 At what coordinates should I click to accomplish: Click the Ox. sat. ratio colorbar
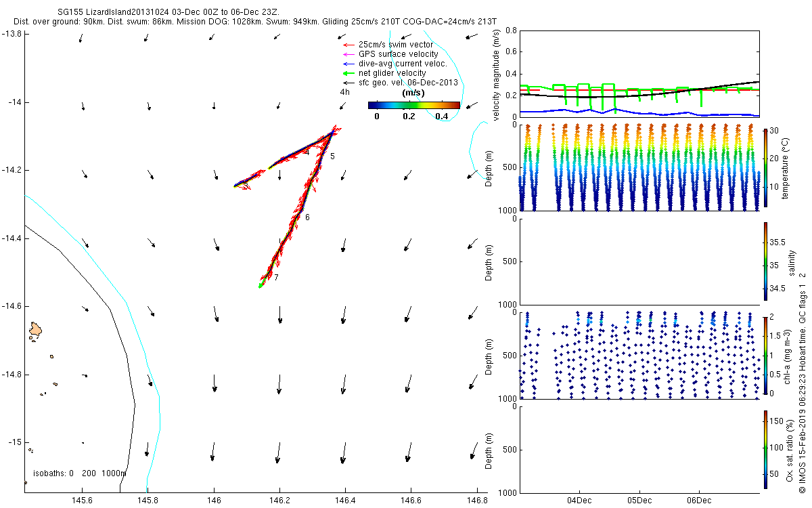click(x=765, y=448)
